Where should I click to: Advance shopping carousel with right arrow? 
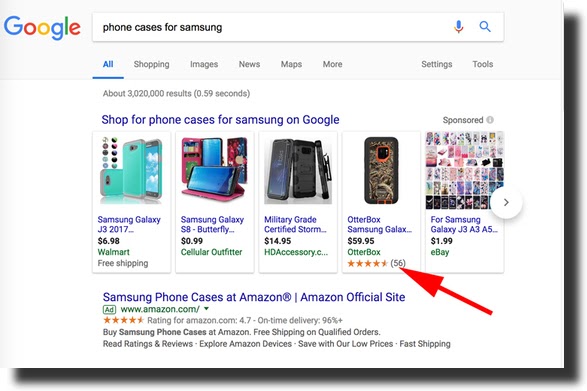(x=506, y=202)
